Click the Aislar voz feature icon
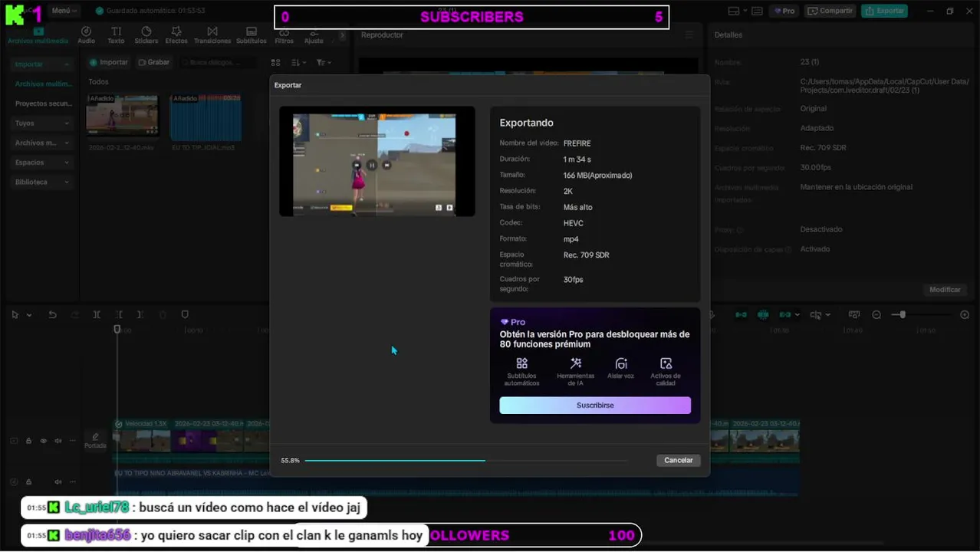Viewport: 980px width, 552px height. [x=621, y=363]
